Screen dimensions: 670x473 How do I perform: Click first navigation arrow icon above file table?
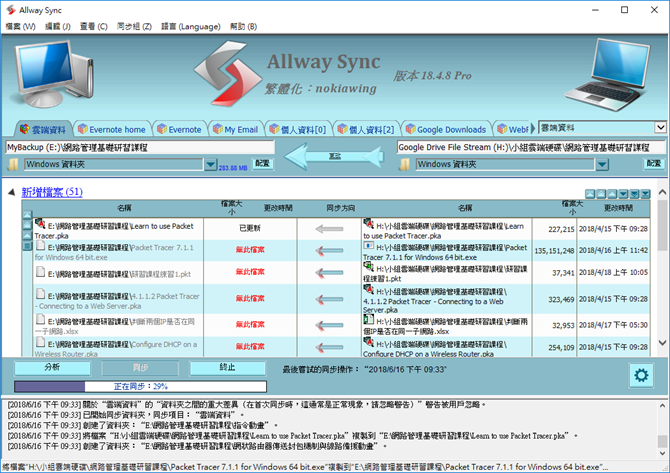coord(590,194)
